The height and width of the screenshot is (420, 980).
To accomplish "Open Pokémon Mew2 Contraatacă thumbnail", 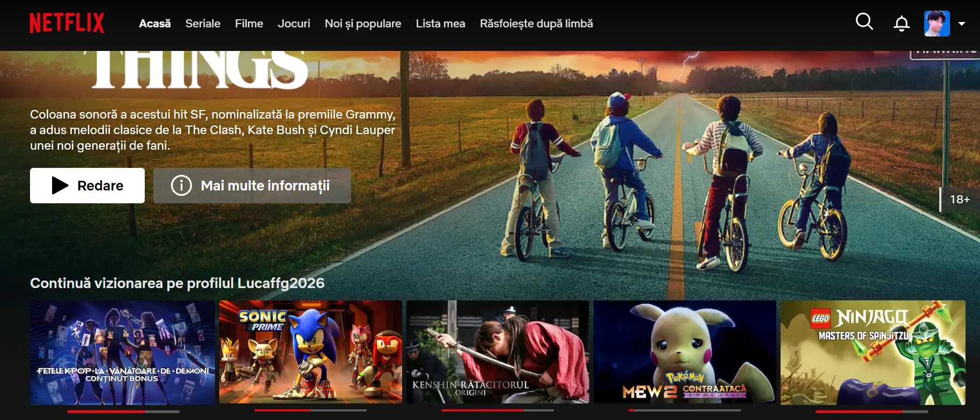I will [x=685, y=352].
